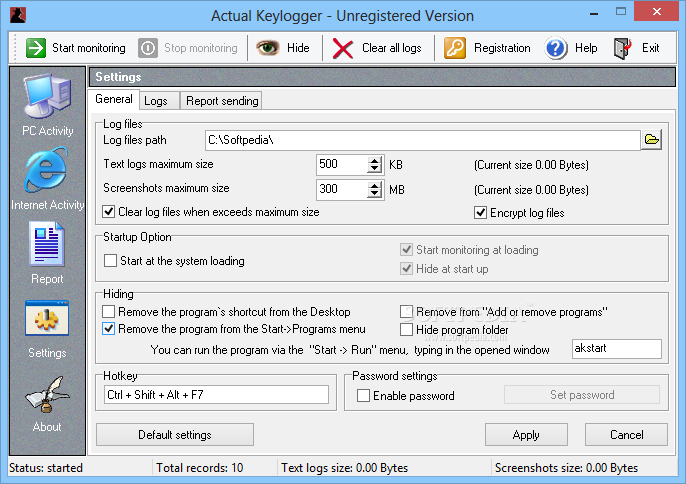Click the Start monitoring green arrow icon
The image size is (686, 484).
coord(35,48)
